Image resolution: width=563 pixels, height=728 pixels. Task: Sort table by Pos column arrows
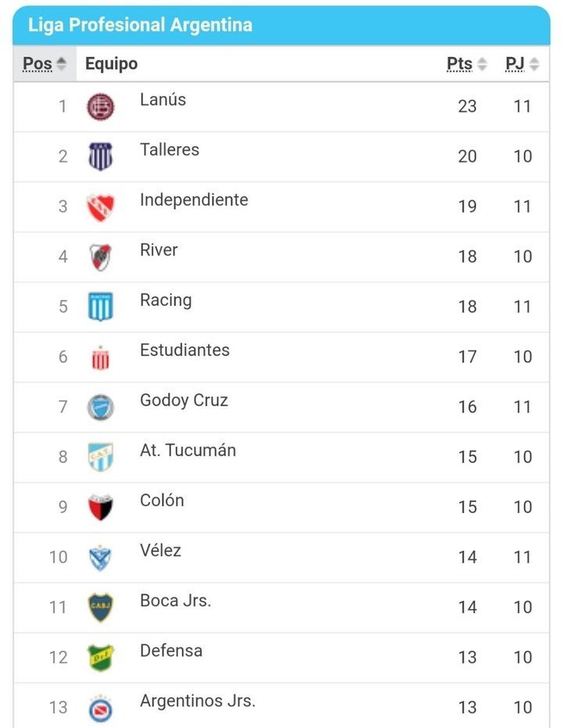62,64
